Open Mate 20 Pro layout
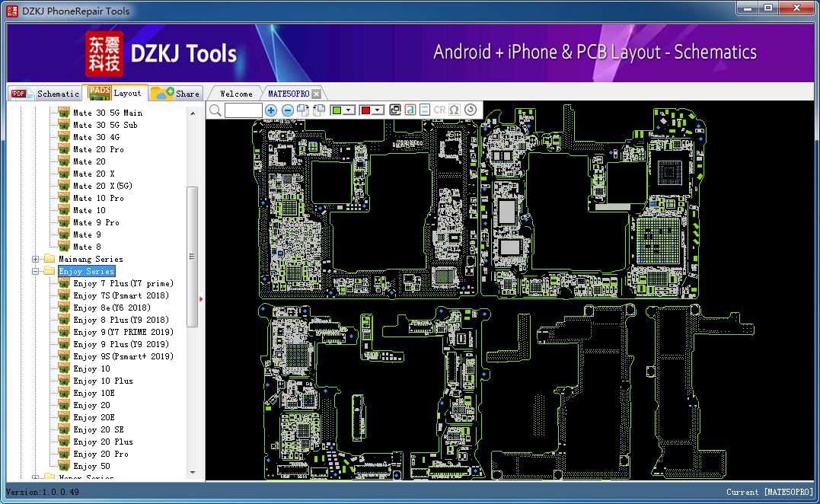Image resolution: width=820 pixels, height=504 pixels. (98, 149)
